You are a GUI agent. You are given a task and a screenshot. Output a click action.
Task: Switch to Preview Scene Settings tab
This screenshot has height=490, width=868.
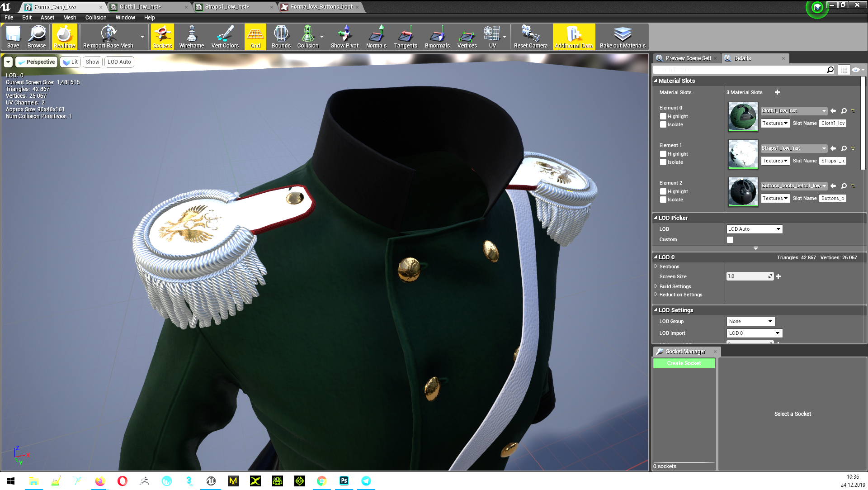pyautogui.click(x=686, y=58)
